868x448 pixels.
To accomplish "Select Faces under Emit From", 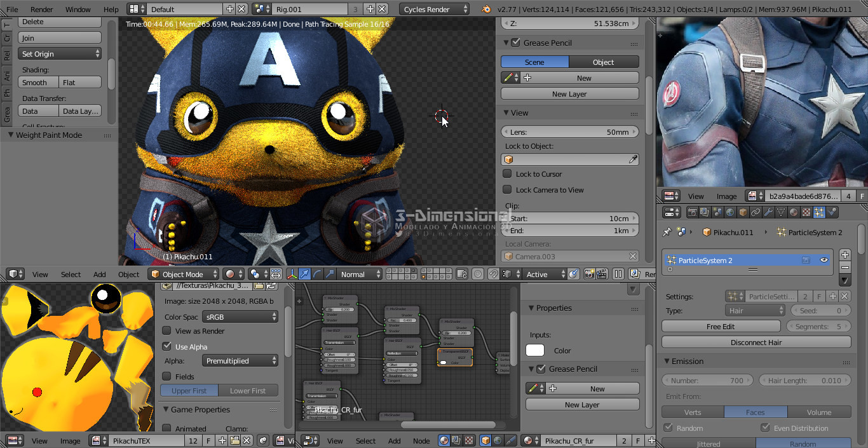I will (x=755, y=412).
